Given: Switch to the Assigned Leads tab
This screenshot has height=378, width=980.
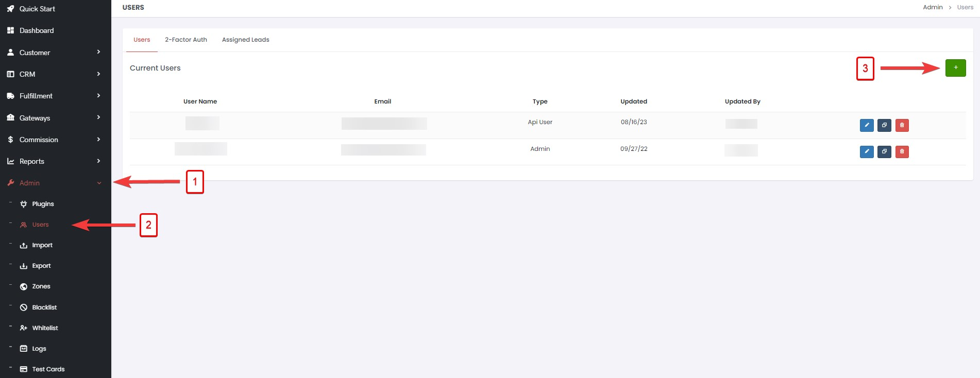Looking at the screenshot, I should pos(245,40).
